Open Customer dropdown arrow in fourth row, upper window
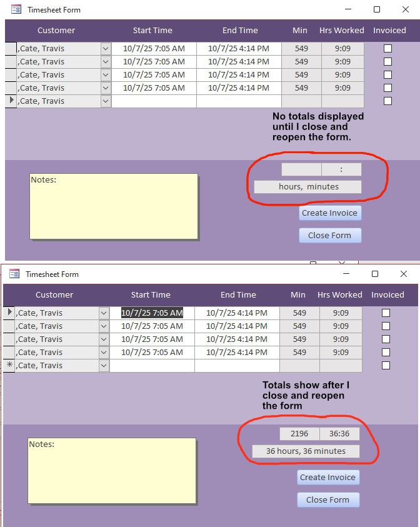The image size is (420, 527). (x=106, y=88)
